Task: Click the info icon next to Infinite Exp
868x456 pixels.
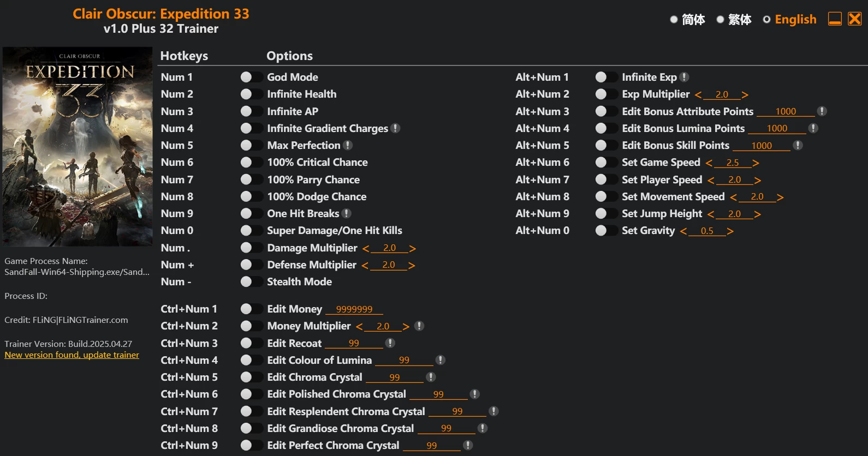Action: tap(684, 77)
